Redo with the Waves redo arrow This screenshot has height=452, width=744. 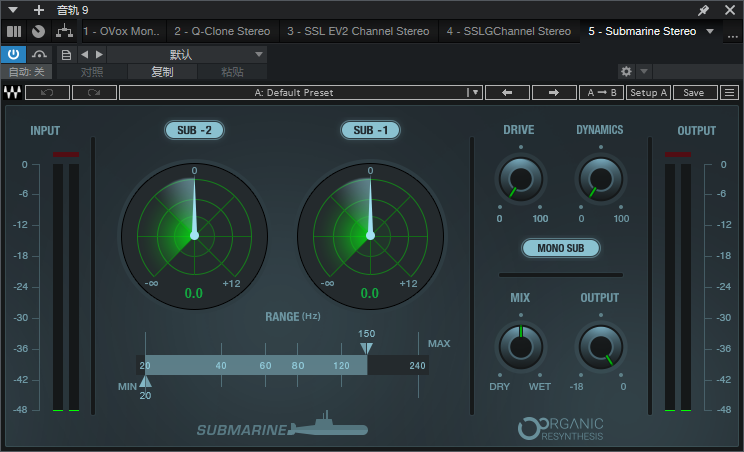(94, 92)
